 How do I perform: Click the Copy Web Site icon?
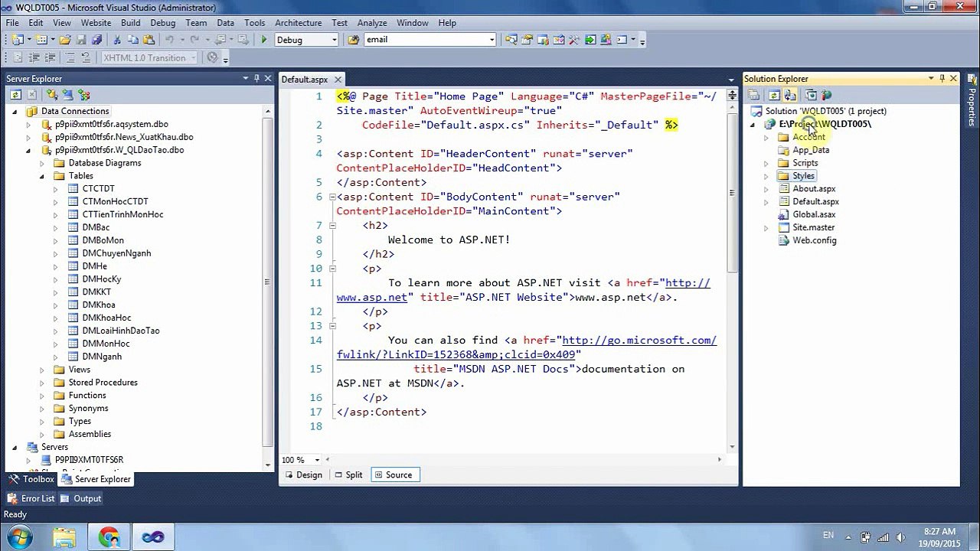click(x=811, y=95)
